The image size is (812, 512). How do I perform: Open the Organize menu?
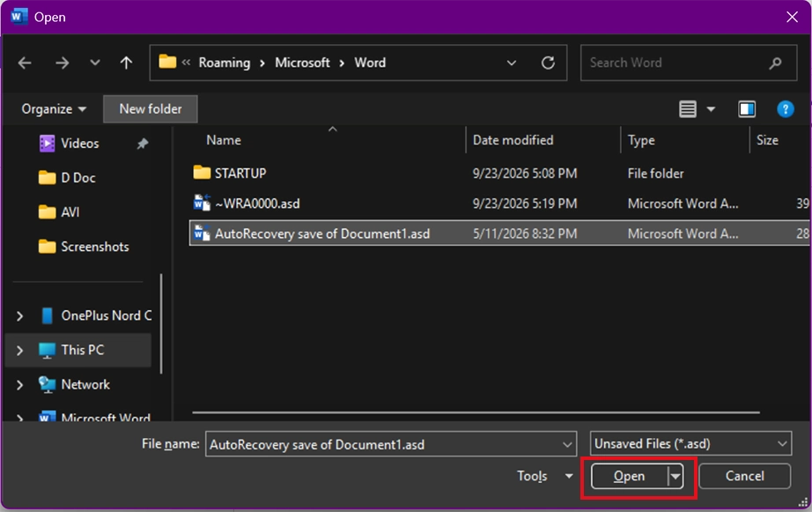tap(54, 108)
